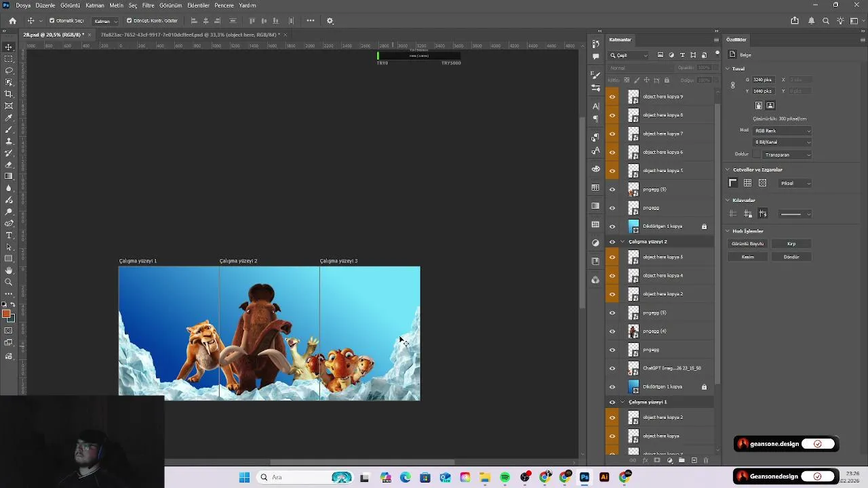Hide the ChatGPT Image layer
868x488 pixels.
612,368
